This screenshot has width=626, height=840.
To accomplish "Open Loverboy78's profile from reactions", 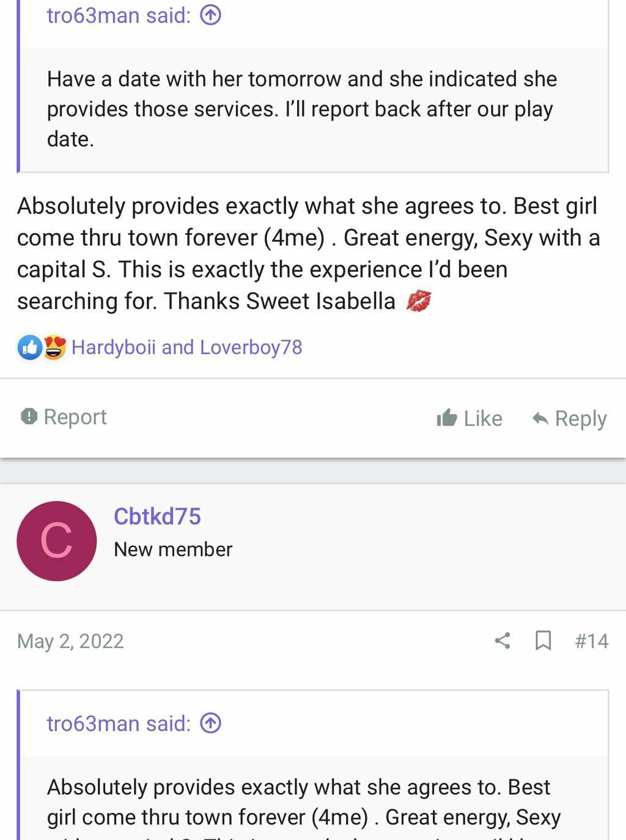I will [x=251, y=348].
